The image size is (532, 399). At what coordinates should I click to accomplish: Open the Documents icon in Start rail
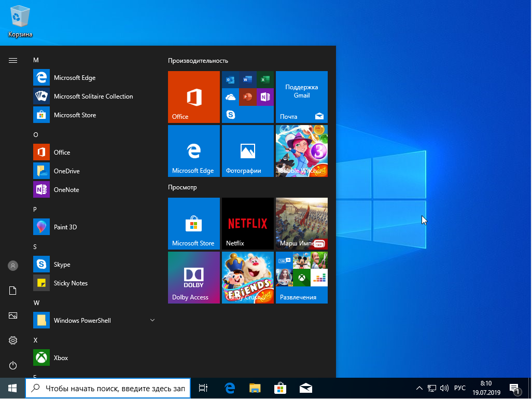(13, 291)
